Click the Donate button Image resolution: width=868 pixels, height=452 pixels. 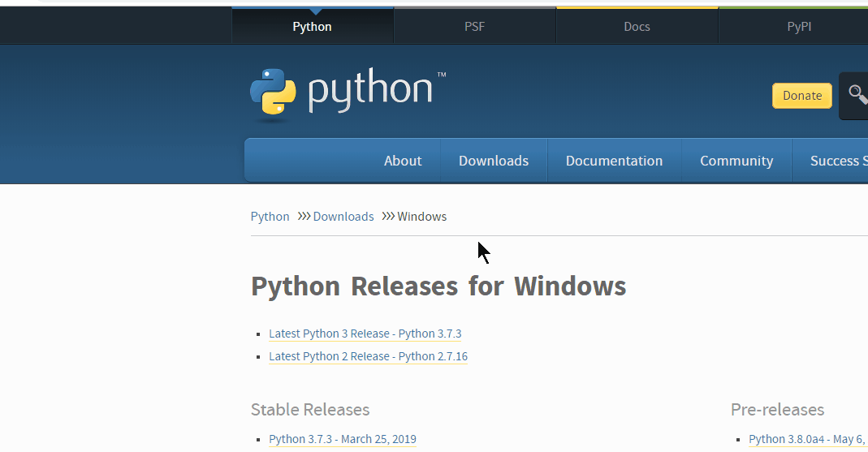click(802, 96)
